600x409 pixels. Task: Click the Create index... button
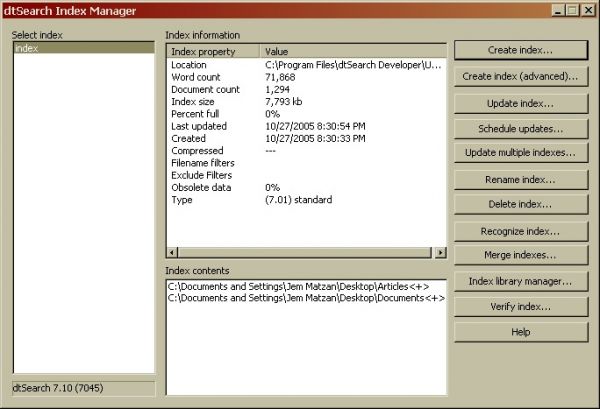tap(520, 49)
